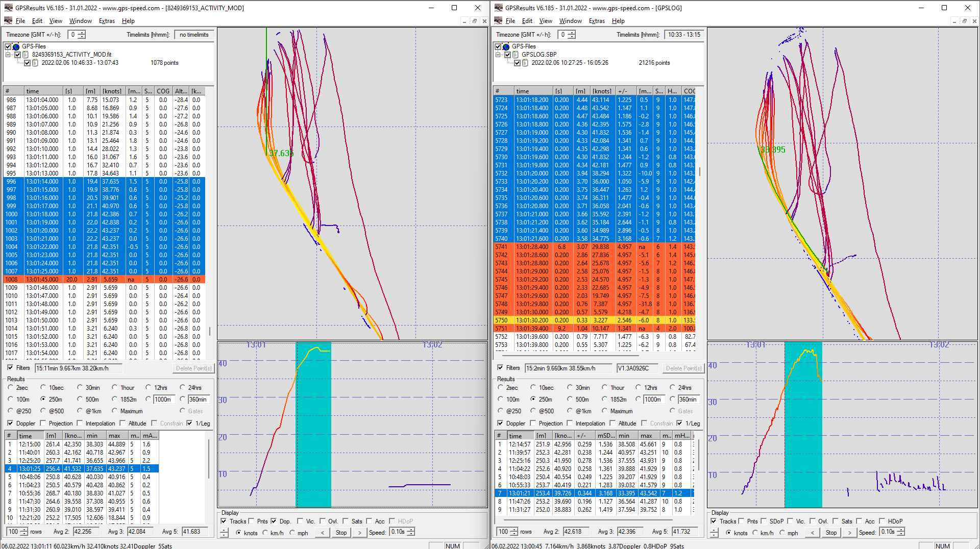
Task: Open Help menu in right window
Action: pyautogui.click(x=618, y=21)
